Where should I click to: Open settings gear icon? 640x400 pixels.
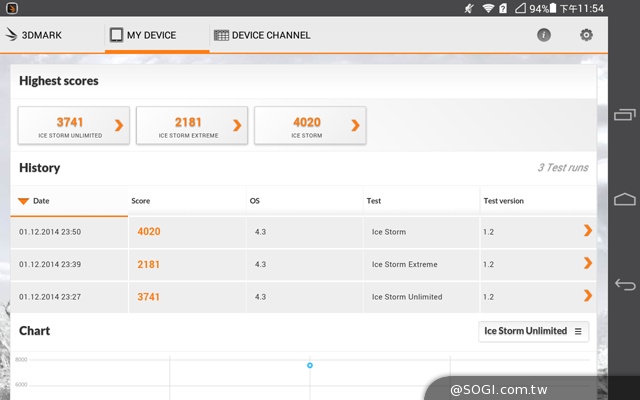coord(586,35)
